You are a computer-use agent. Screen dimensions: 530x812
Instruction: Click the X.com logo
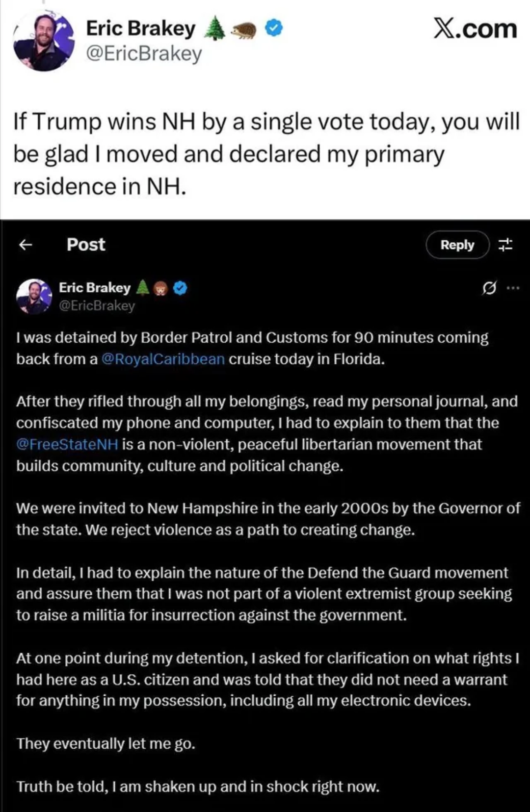(x=475, y=29)
